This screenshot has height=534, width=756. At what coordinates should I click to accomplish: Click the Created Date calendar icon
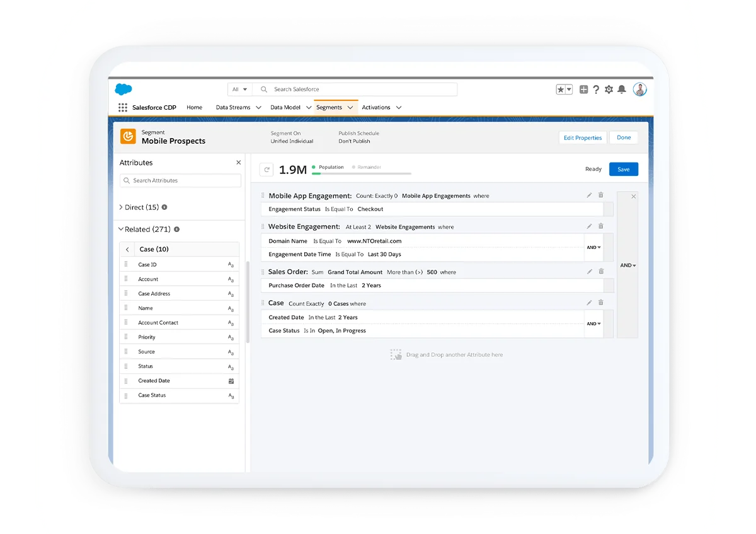[x=231, y=381]
